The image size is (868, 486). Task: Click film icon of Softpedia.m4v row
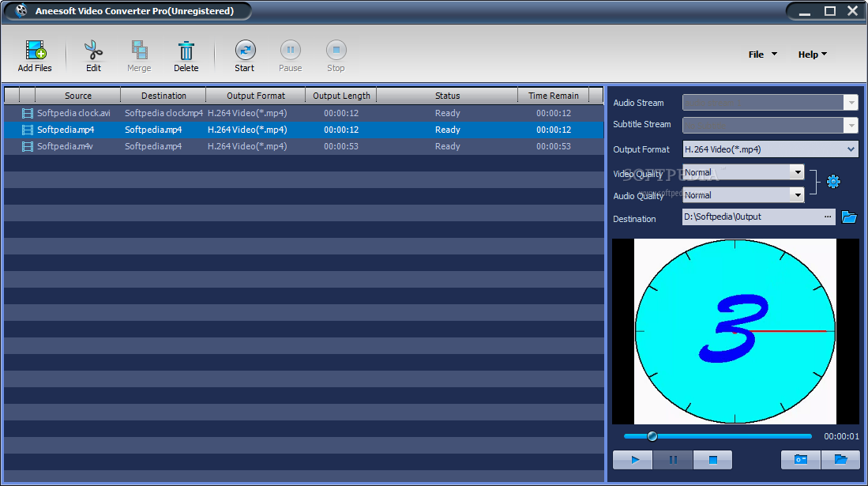[x=27, y=146]
